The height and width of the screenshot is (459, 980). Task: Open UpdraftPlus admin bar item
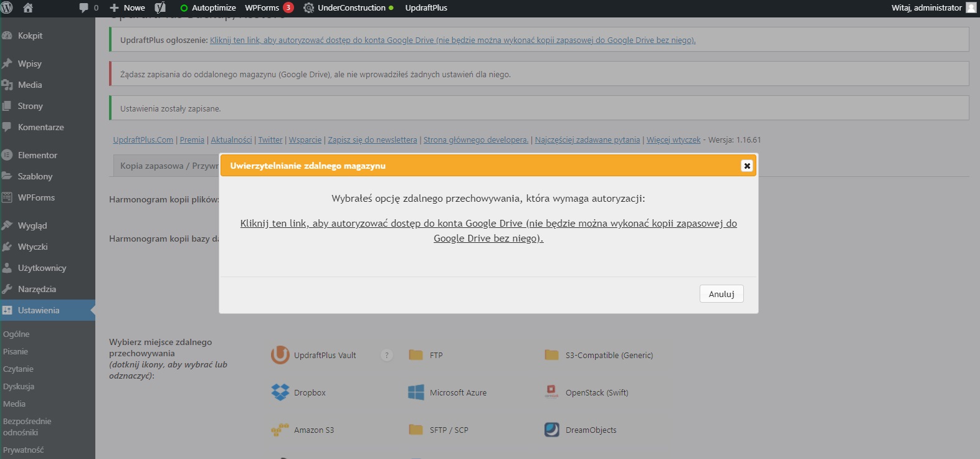click(426, 8)
